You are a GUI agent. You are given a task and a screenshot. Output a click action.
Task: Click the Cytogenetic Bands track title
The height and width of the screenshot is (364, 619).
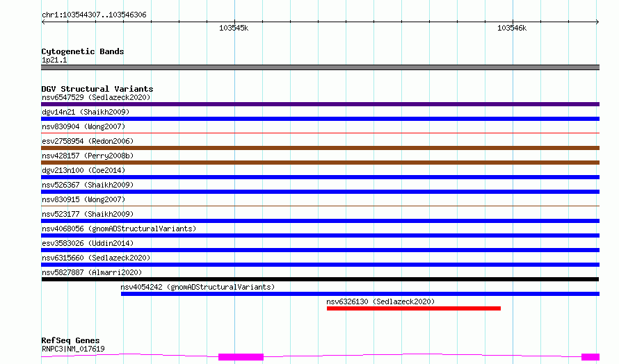coord(83,51)
